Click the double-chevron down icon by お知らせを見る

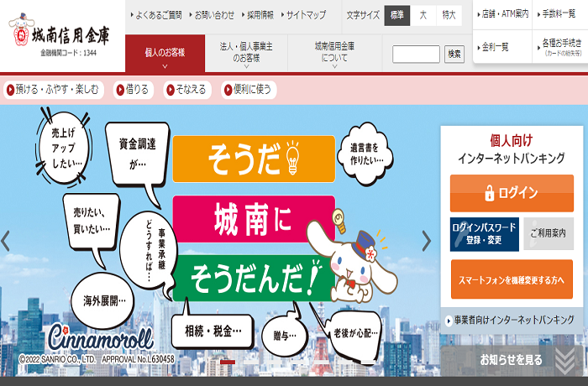tap(564, 361)
